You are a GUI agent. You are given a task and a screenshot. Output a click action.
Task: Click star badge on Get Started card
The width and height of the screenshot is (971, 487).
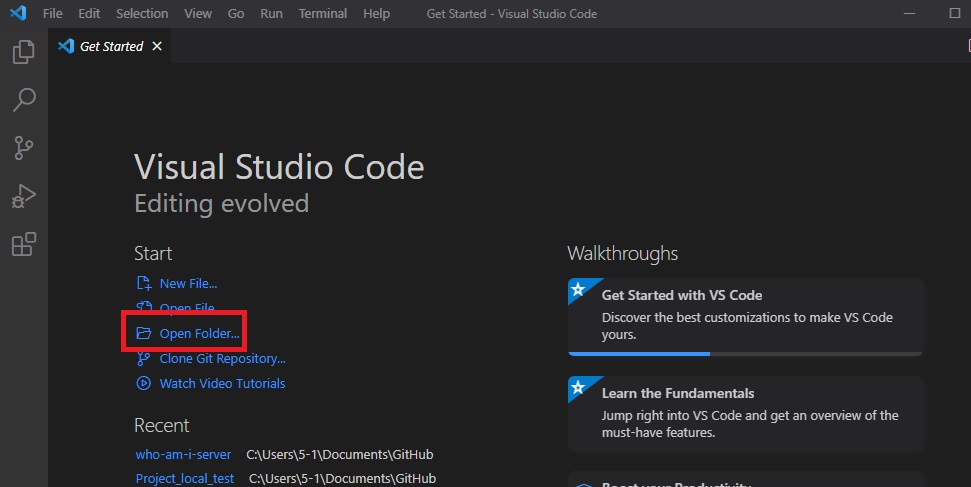[x=578, y=289]
